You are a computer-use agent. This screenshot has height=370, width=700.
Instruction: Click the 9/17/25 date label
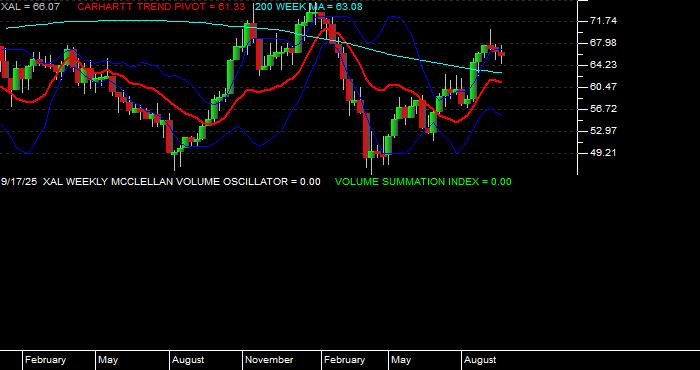(x=19, y=182)
